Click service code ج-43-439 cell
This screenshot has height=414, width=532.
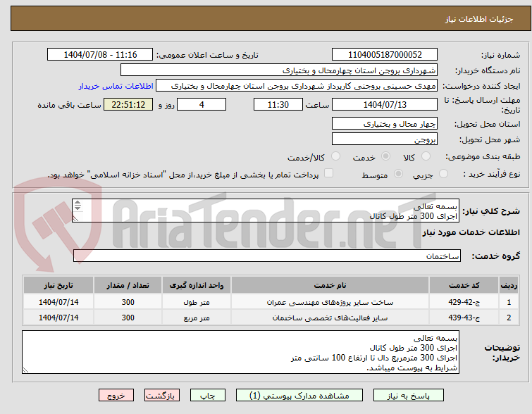pyautogui.click(x=464, y=318)
